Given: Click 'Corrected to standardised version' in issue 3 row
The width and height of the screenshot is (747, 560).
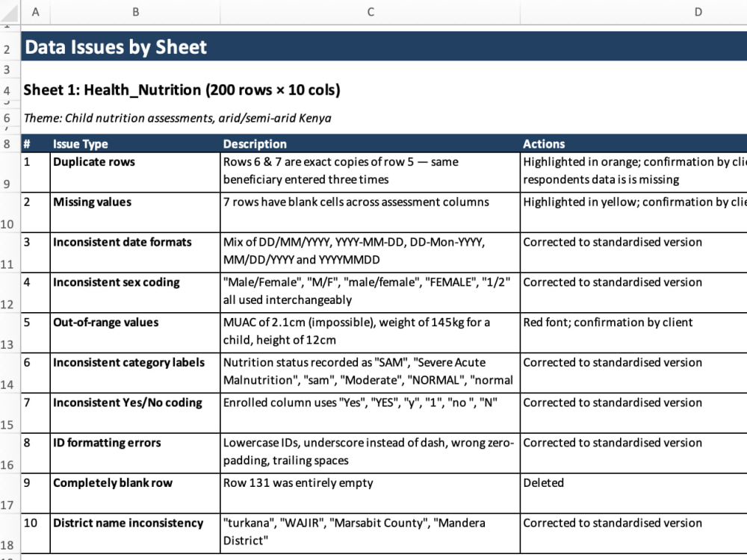Looking at the screenshot, I should click(633, 252).
